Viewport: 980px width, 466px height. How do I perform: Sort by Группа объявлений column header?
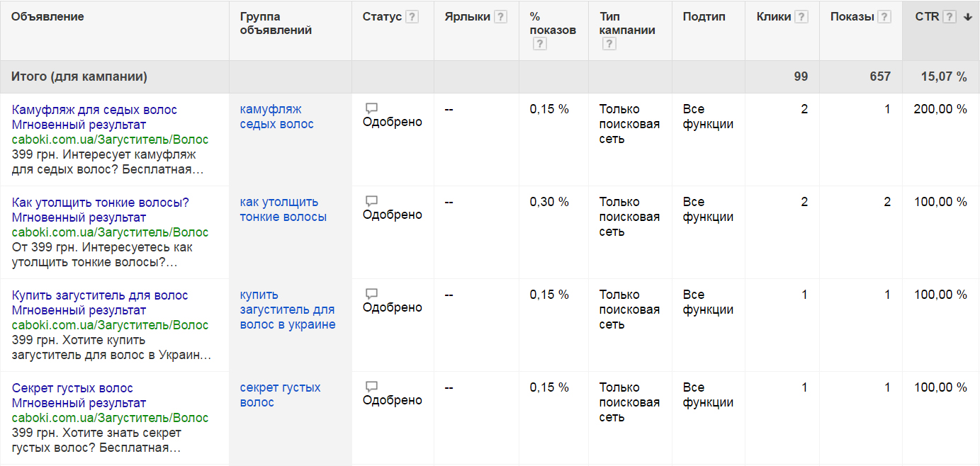276,23
